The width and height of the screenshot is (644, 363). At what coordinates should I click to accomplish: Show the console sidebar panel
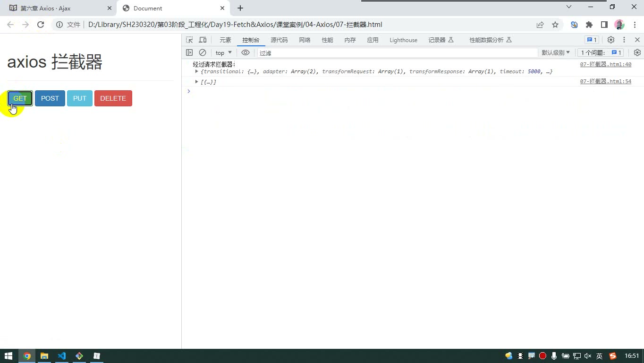pyautogui.click(x=189, y=53)
